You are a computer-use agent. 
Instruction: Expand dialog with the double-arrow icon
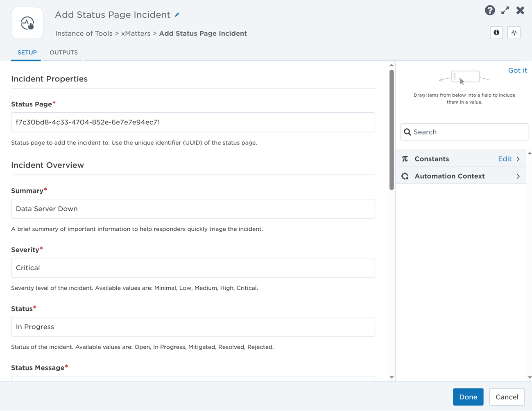[x=505, y=11]
